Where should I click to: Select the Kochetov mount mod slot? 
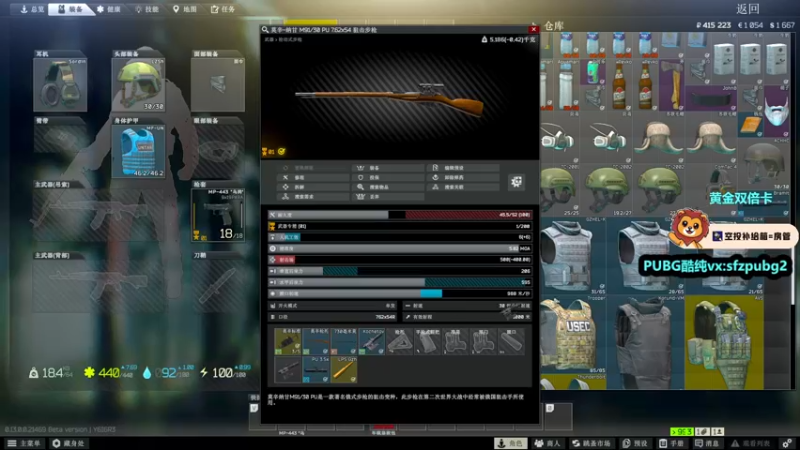click(371, 341)
